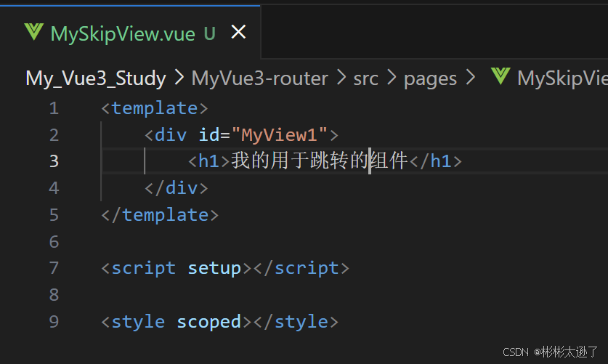Click line number 1 in gutter
Screen dimensions: 608x364
pos(54,108)
